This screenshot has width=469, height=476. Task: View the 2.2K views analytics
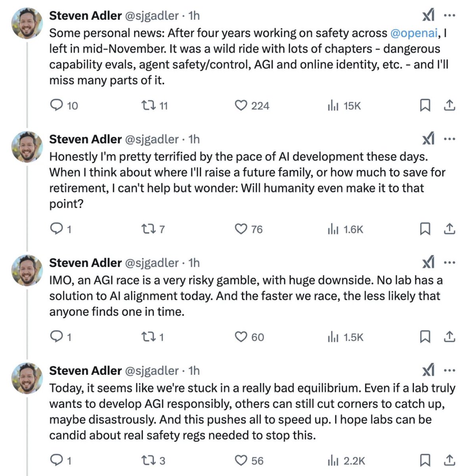coord(333,461)
